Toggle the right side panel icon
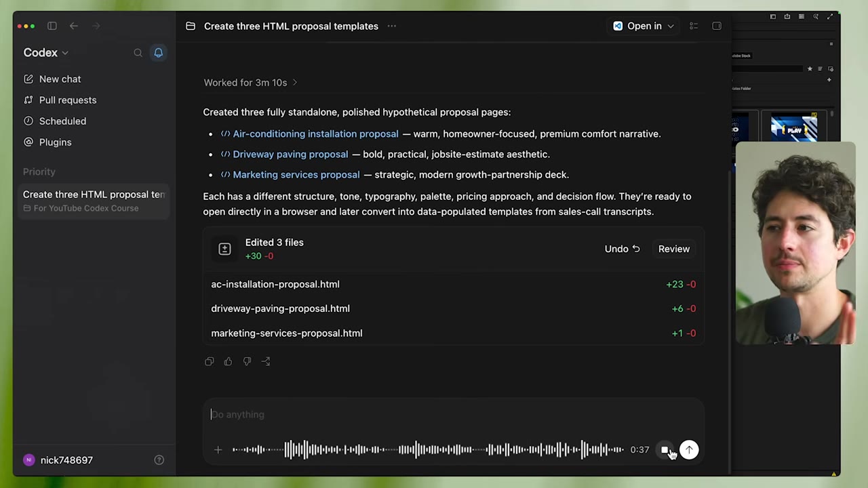 pos(717,26)
